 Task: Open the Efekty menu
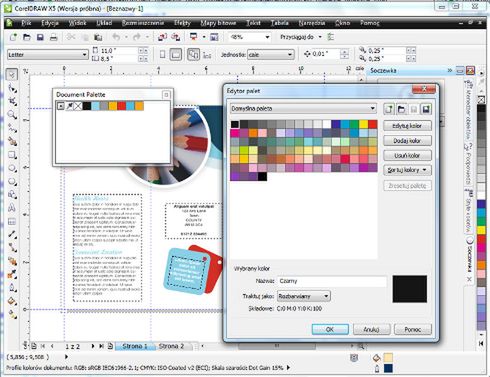tap(182, 23)
